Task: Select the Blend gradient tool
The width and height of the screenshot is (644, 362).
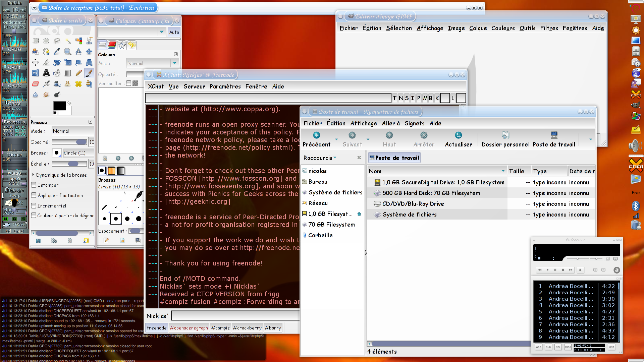Action: tap(68, 73)
